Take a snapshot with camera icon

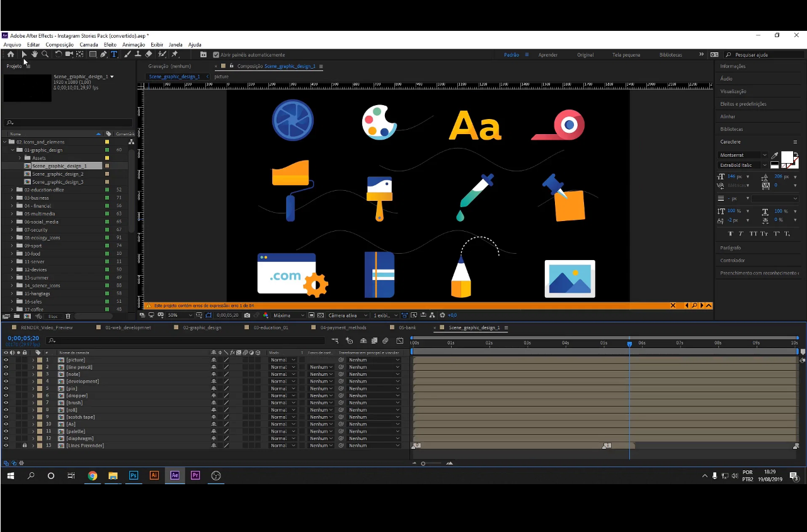tap(247, 315)
